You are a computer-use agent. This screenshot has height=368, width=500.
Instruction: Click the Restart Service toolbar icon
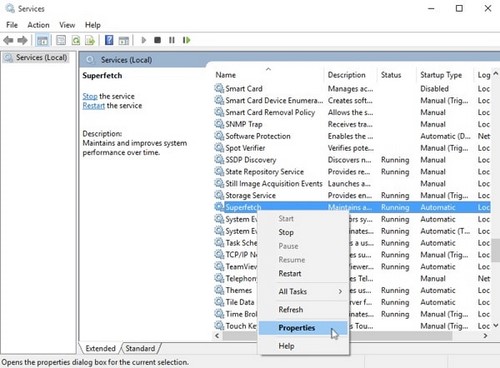pos(186,40)
